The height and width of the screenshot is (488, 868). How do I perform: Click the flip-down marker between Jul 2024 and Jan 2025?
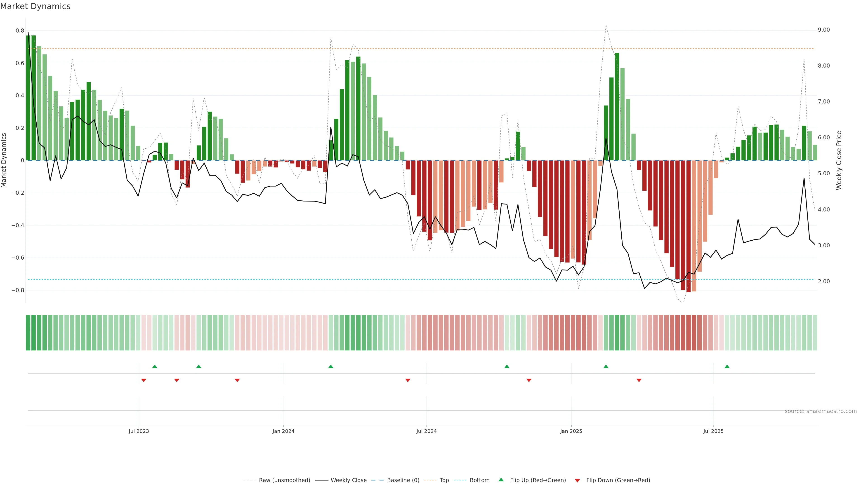[x=529, y=380]
